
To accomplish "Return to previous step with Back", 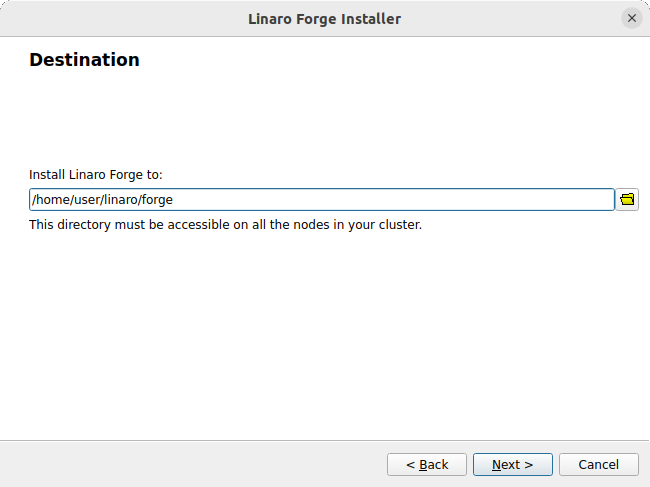I will (x=427, y=465).
